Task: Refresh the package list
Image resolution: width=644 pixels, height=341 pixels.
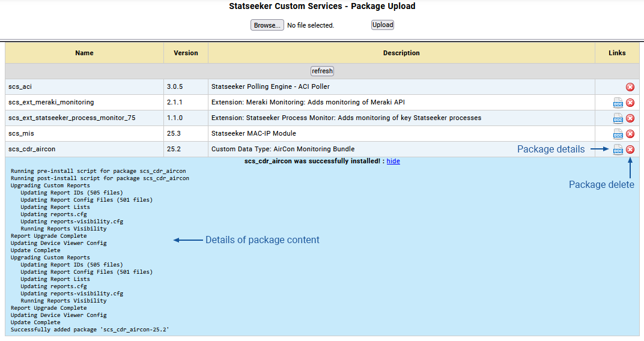Action: pyautogui.click(x=322, y=71)
